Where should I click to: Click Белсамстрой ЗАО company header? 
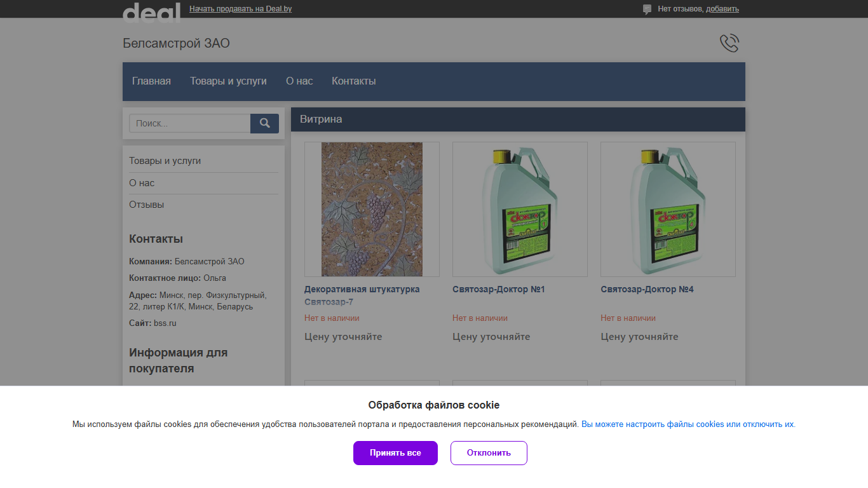pos(176,43)
